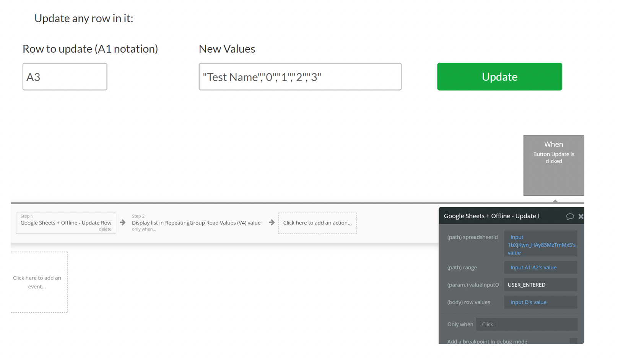Viewport: 618px width, 364px height.
Task: Click the action panel title Google Sheets + Offline
Action: (491, 216)
